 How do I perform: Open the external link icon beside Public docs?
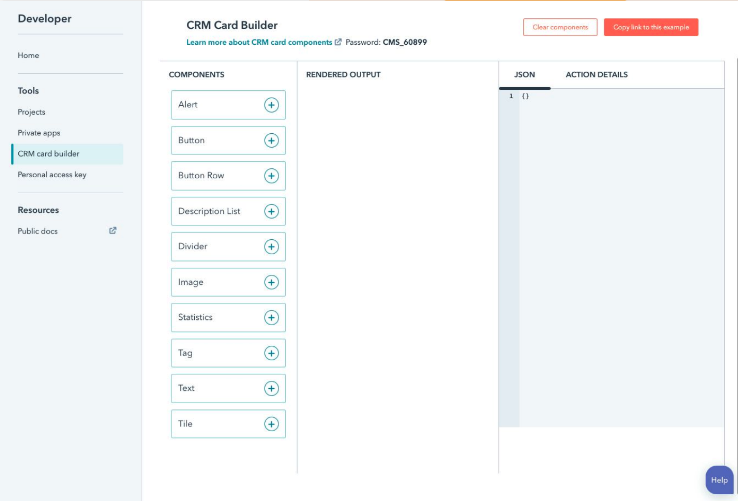pyautogui.click(x=112, y=231)
